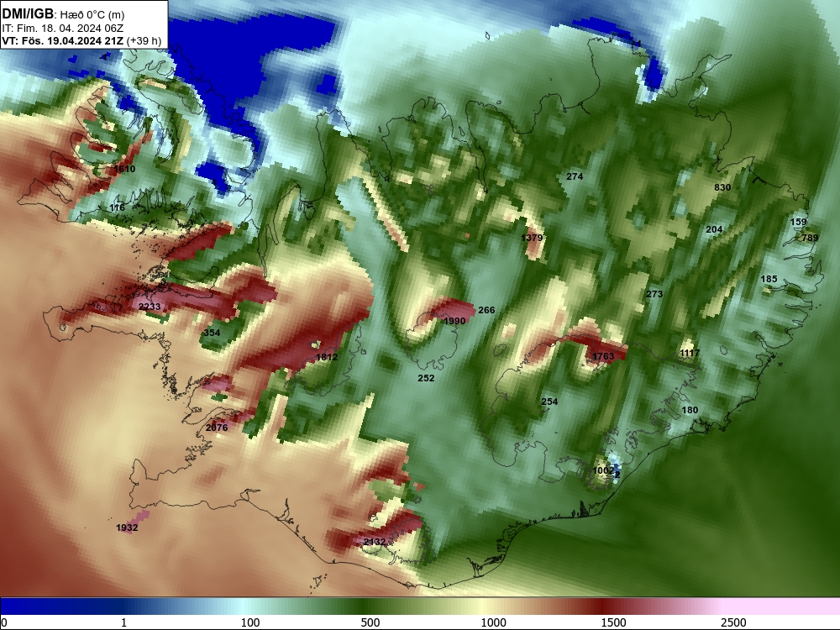
Task: Select the 1117 value label
Action: (690, 353)
